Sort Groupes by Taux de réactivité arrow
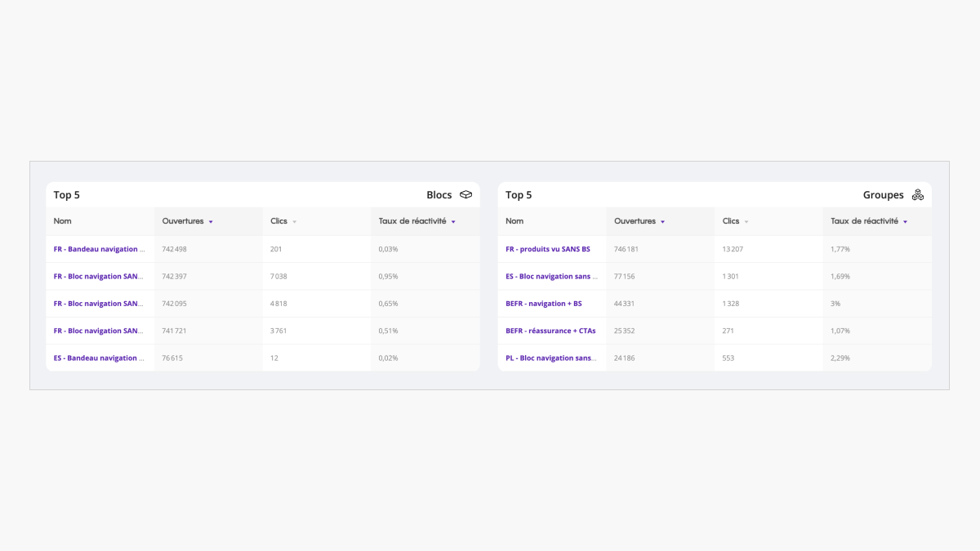 905,222
